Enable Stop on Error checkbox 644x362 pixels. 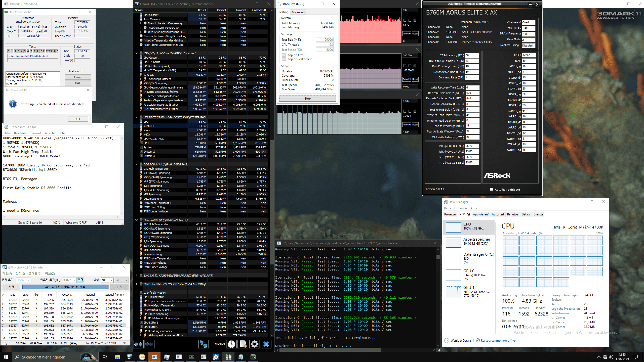point(284,55)
